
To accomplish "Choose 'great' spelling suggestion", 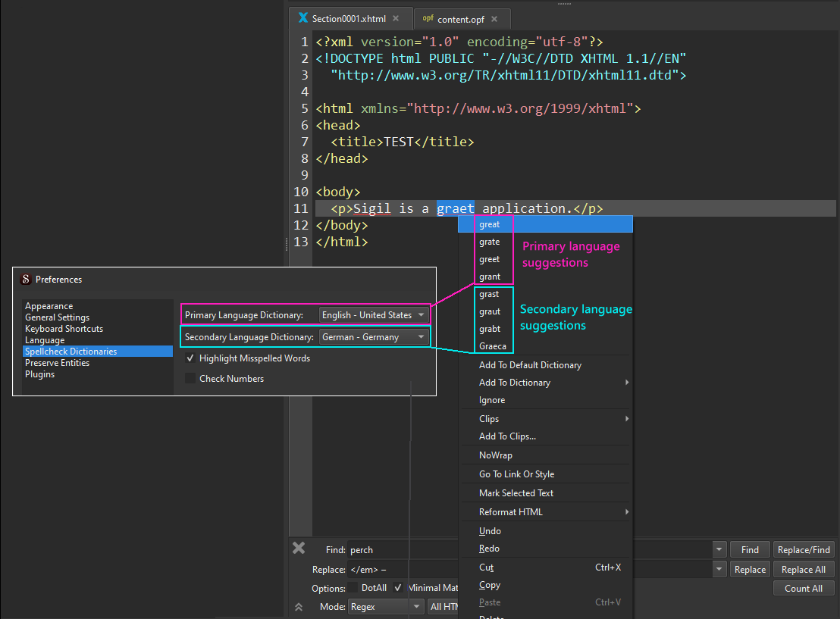I will [x=490, y=224].
